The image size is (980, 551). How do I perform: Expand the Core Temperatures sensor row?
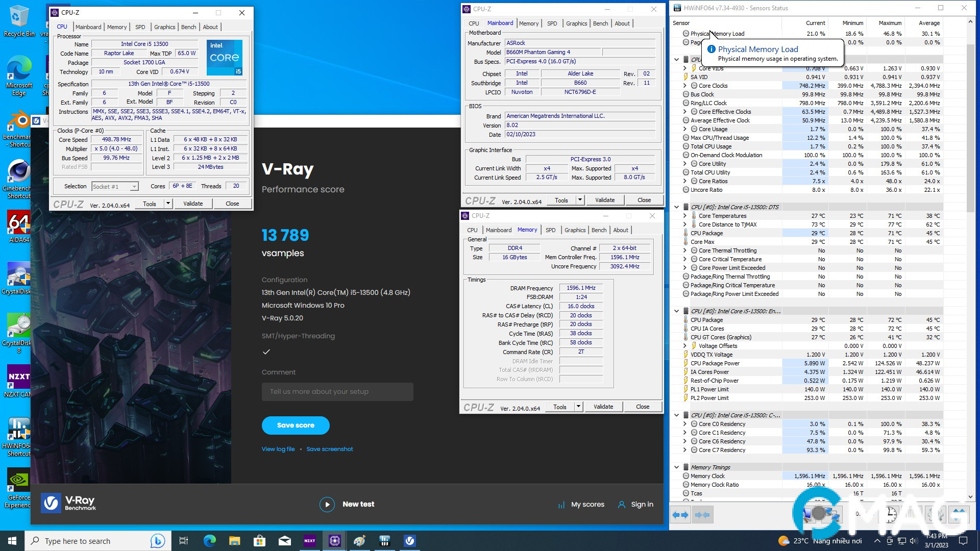click(x=684, y=216)
